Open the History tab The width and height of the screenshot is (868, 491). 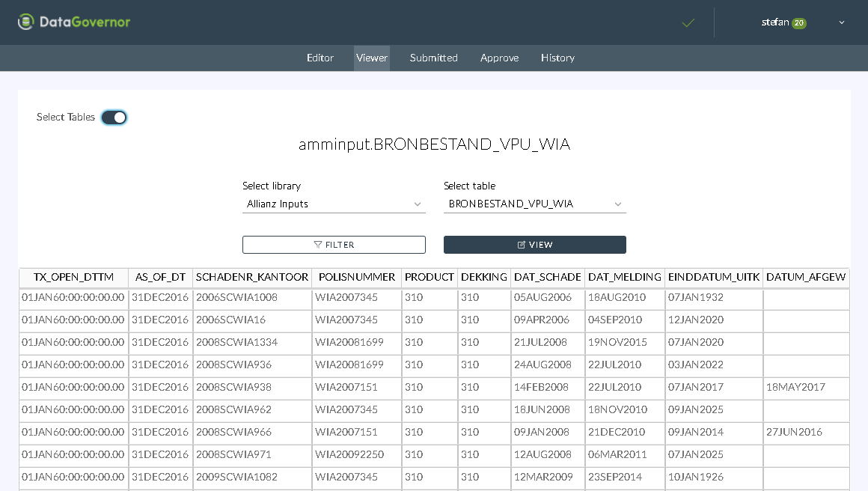557,58
